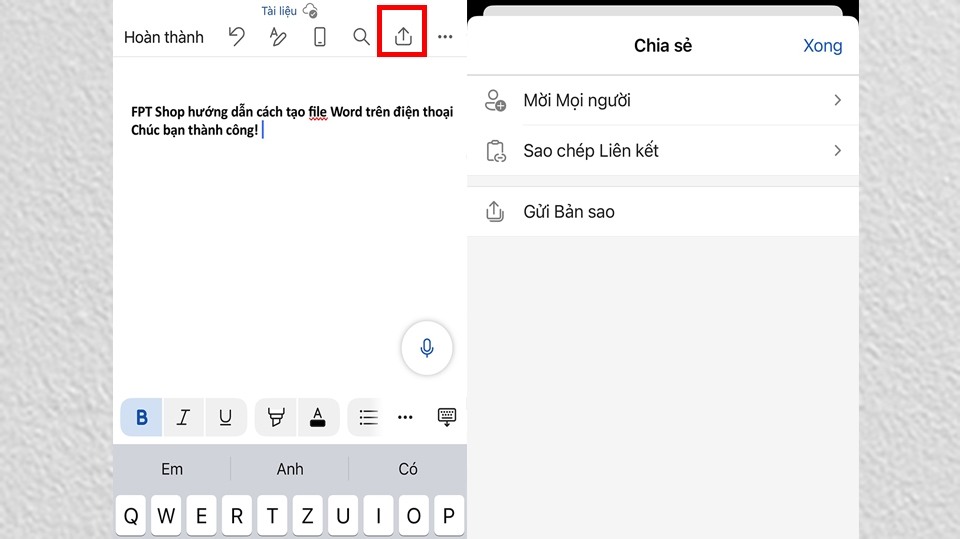The width and height of the screenshot is (960, 539).
Task: Open the text formatting pen icon
Action: point(278,37)
